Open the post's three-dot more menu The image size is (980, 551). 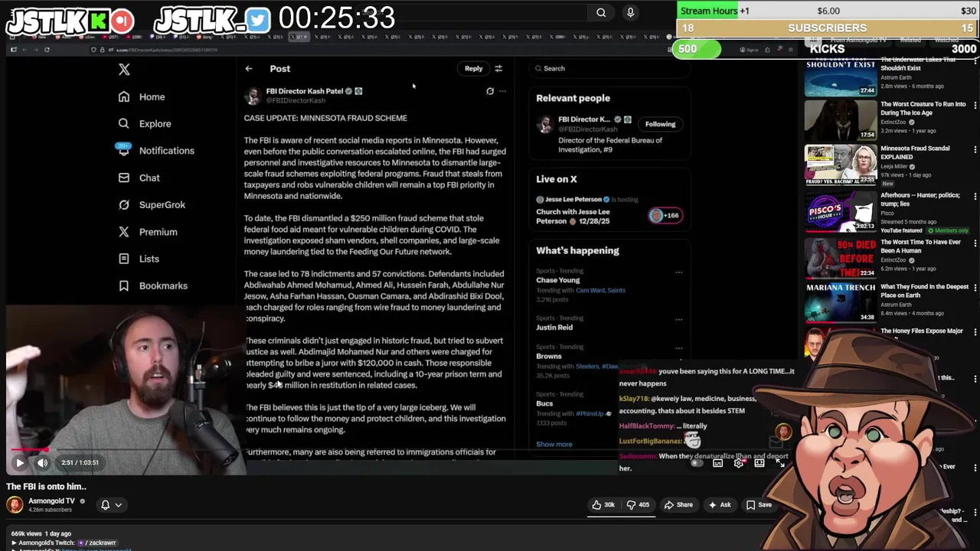pyautogui.click(x=502, y=91)
